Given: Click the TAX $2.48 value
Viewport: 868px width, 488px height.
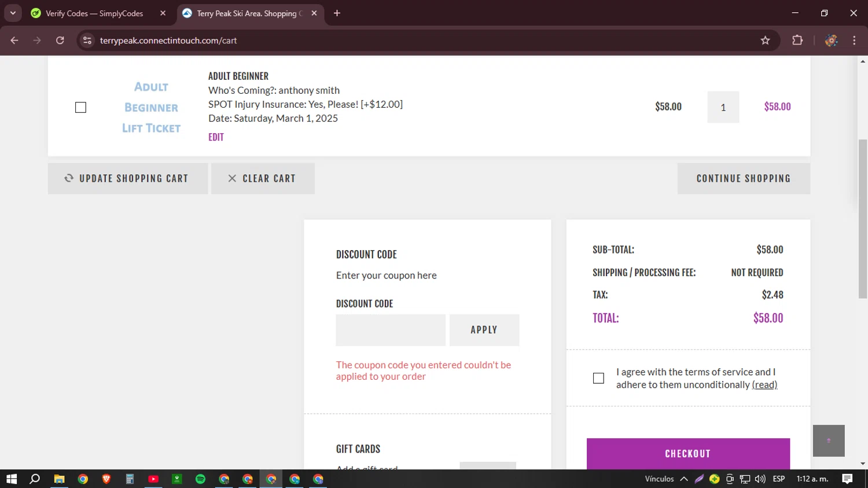Looking at the screenshot, I should click(773, 295).
